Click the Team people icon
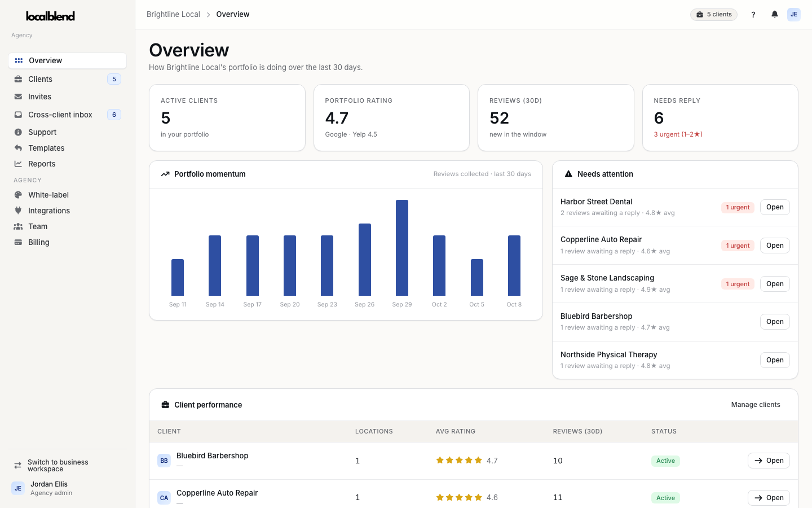The height and width of the screenshot is (508, 812). [x=19, y=226]
